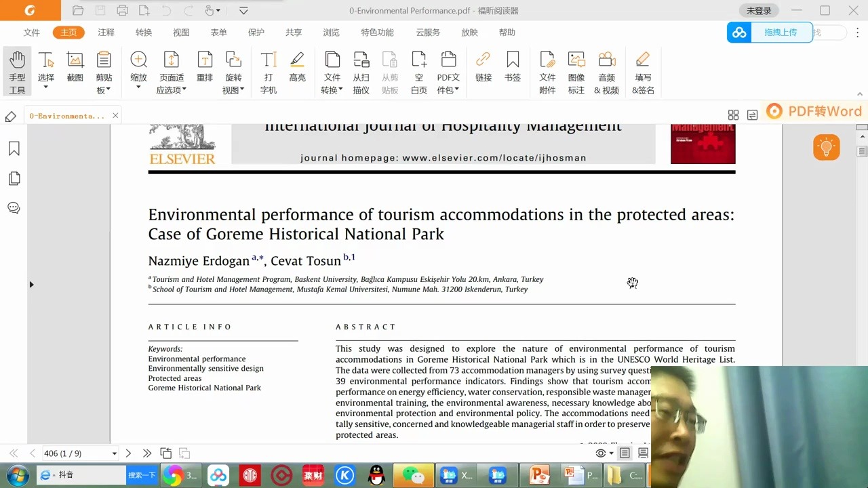Switch to the View (视图) tab
868x488 pixels.
181,33
